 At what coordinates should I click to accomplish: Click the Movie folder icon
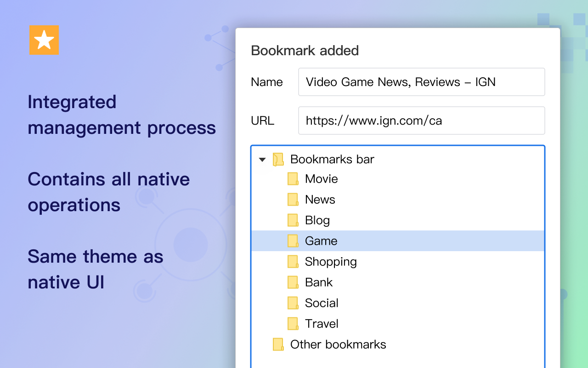[x=293, y=179]
